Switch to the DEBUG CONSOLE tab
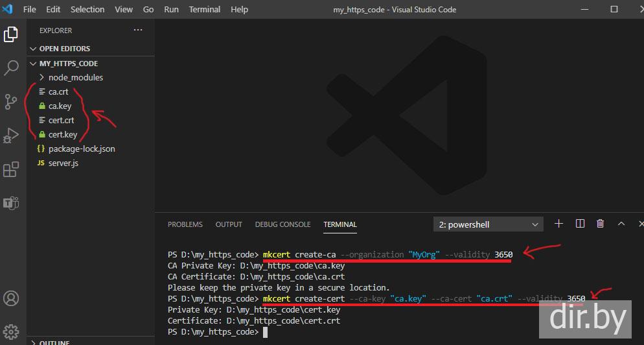This screenshot has width=644, height=345. coord(282,224)
